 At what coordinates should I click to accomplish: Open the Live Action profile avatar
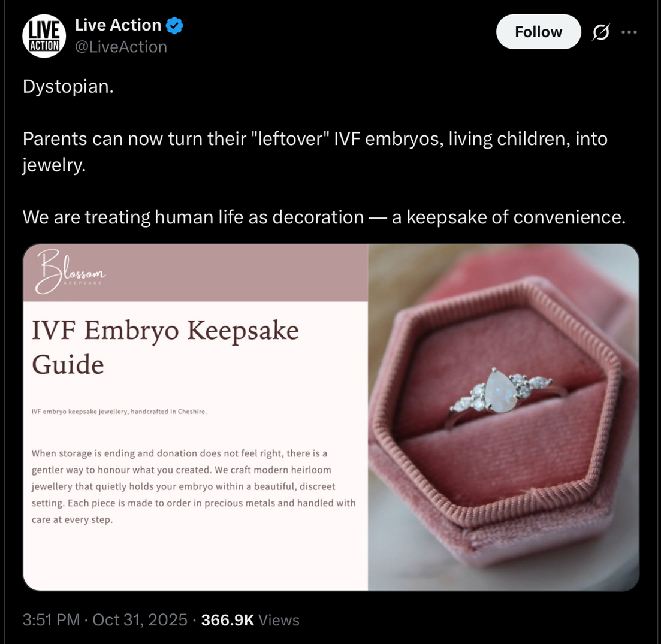(44, 36)
